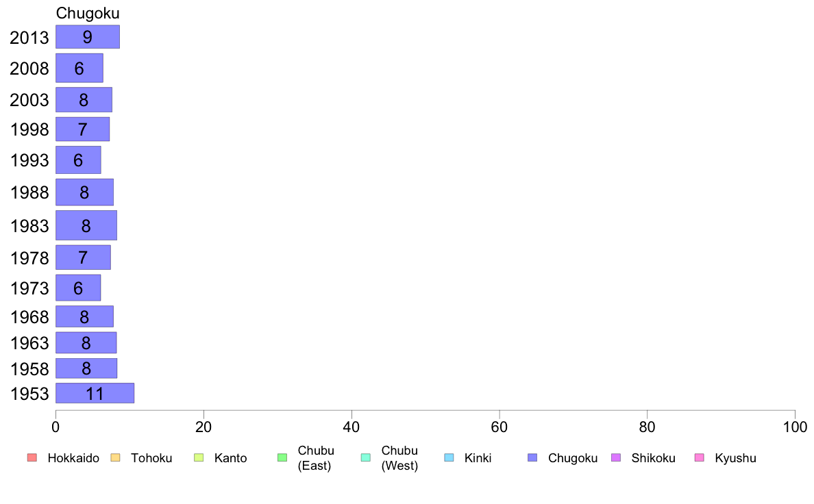The height and width of the screenshot is (504, 814).
Task: Select the 1983 bar showing 8
Action: pos(86,225)
